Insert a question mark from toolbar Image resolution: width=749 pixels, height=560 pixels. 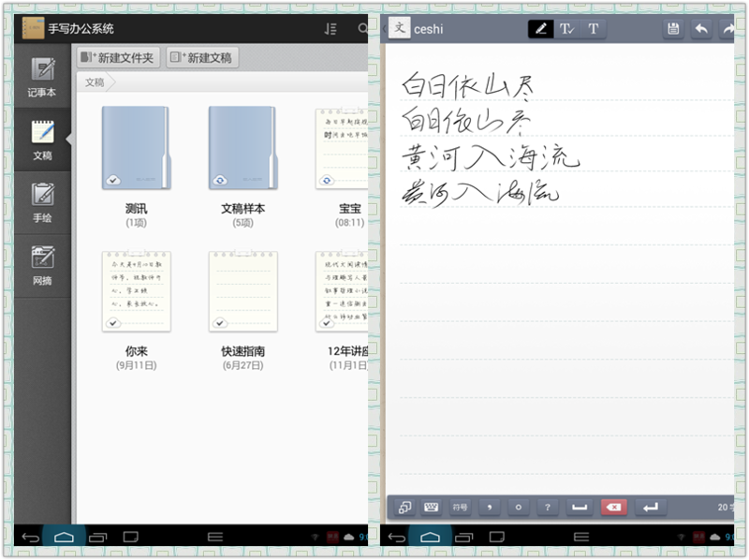click(x=548, y=508)
